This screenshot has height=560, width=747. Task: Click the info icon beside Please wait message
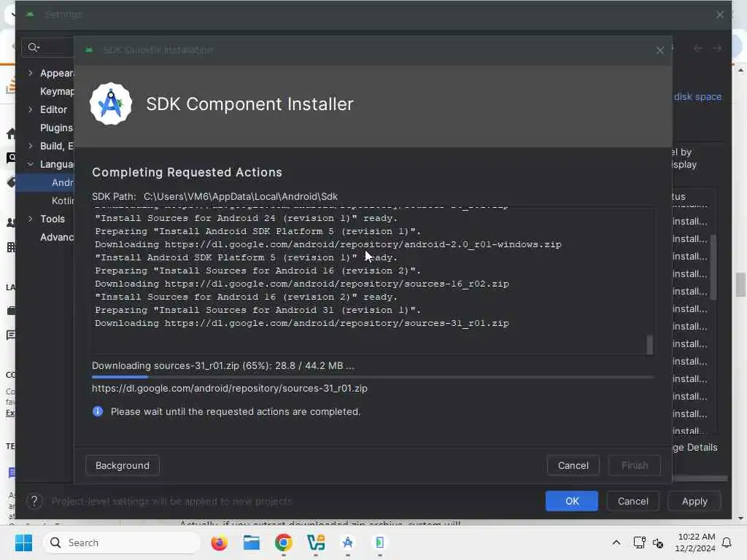98,411
